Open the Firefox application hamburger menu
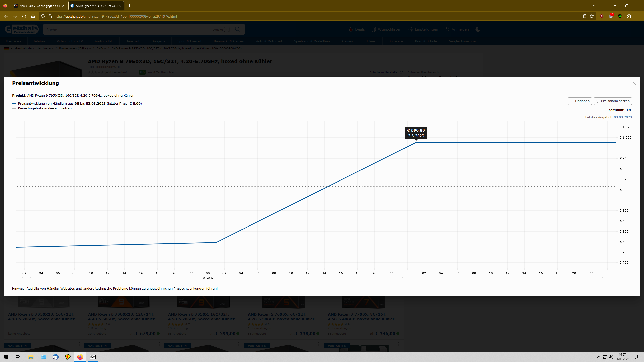Viewport: 644px width, 362px height. tap(638, 16)
